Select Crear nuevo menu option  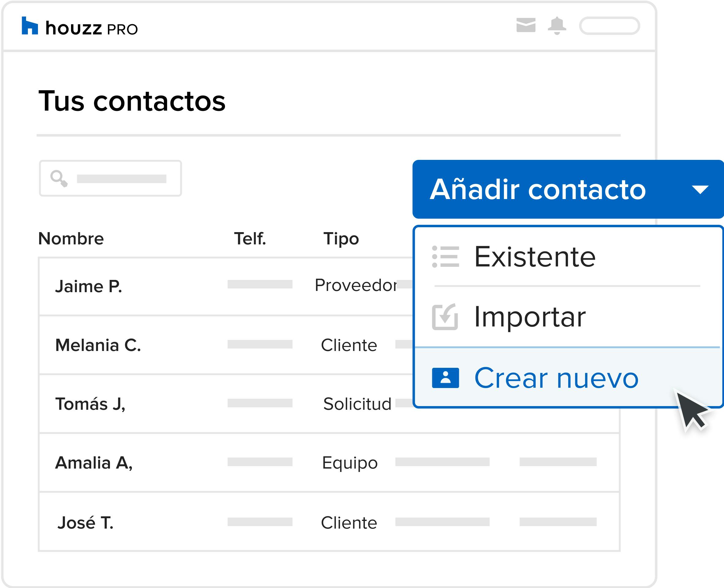pyautogui.click(x=568, y=378)
